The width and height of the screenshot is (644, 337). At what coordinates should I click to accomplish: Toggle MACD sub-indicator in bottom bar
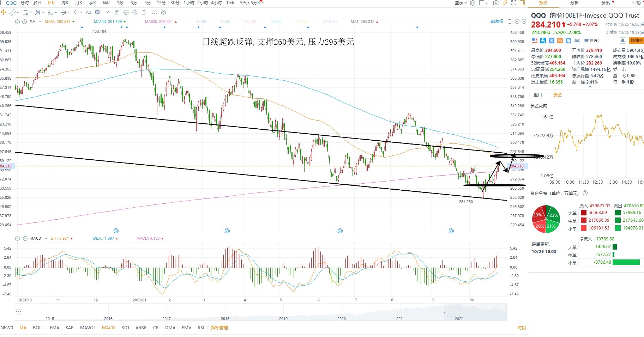(108, 328)
